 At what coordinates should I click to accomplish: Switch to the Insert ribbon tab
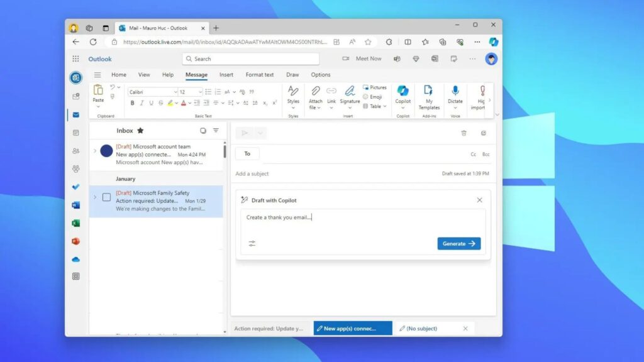point(226,75)
